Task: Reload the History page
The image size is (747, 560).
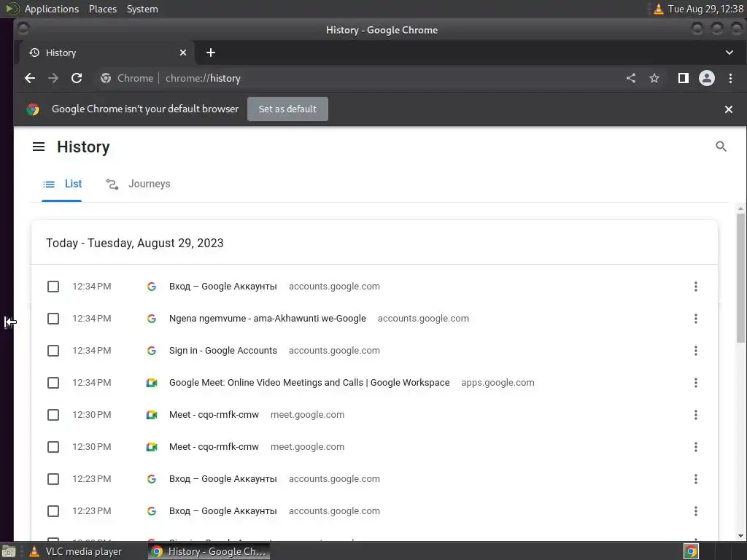Action: 76,78
